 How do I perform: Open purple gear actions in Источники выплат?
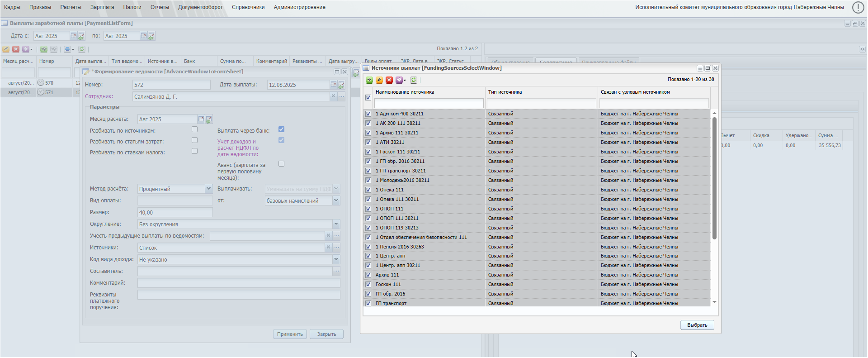[x=401, y=80]
